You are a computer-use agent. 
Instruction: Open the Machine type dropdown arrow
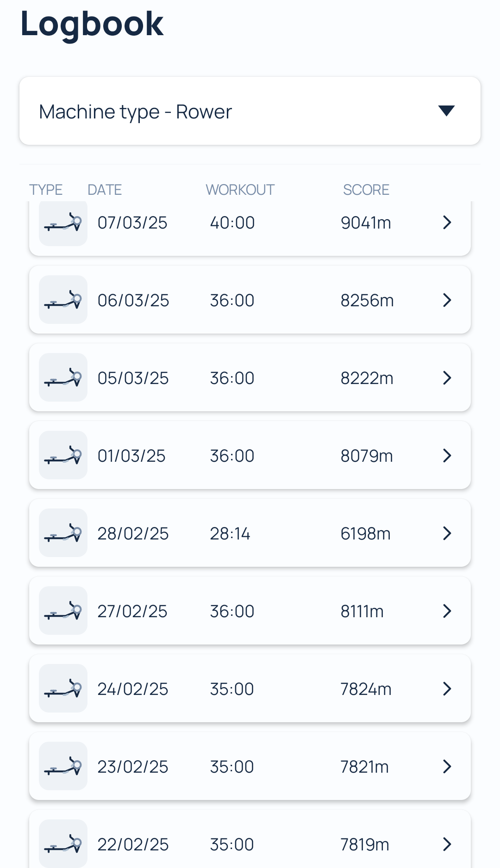tap(446, 111)
